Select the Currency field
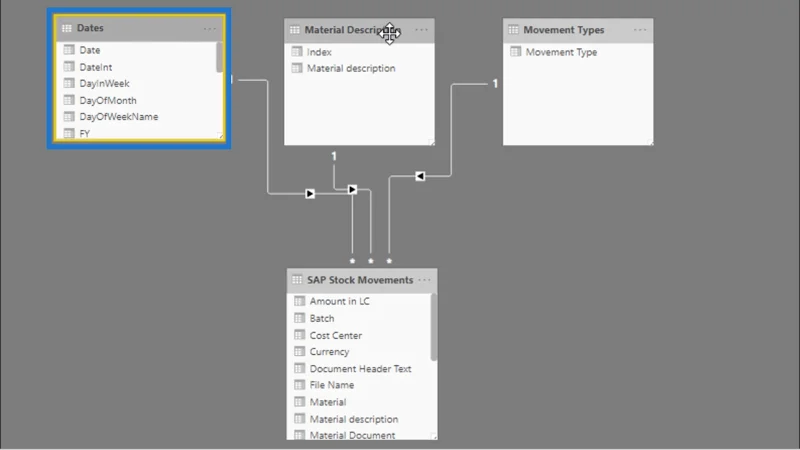 click(x=330, y=352)
